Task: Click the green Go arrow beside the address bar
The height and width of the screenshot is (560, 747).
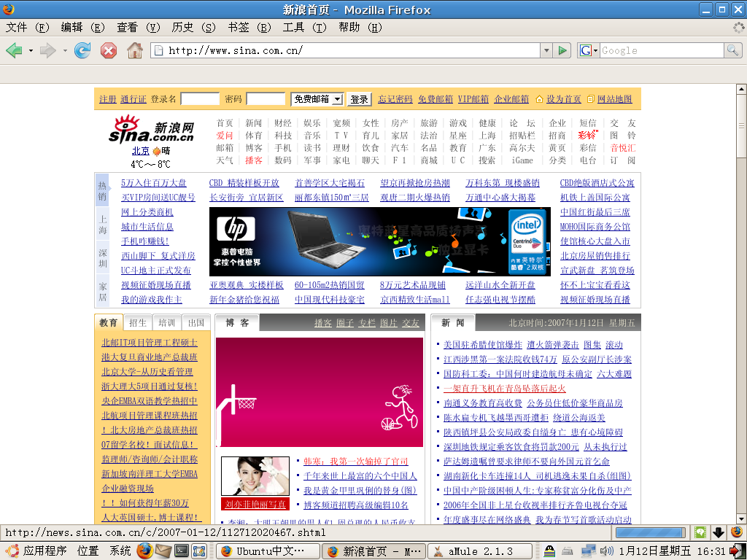Action: 562,50
